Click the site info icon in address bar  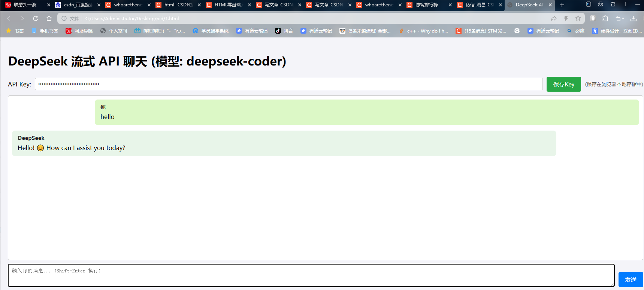click(64, 18)
